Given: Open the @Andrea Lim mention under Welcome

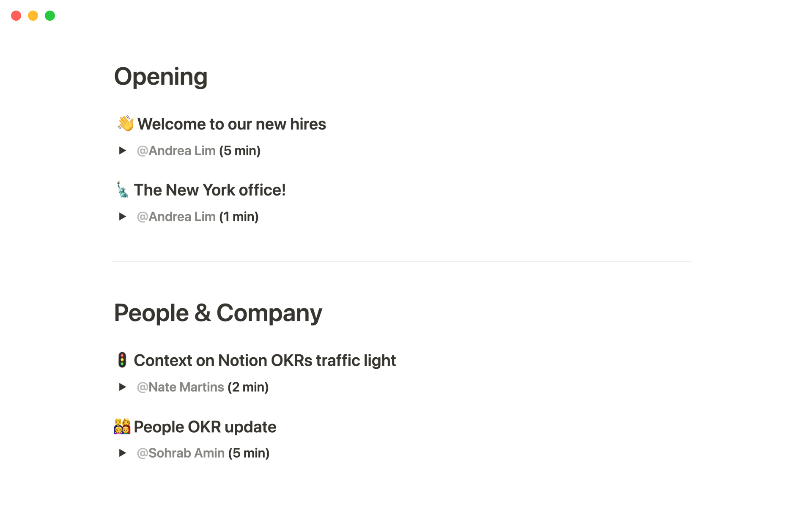Looking at the screenshot, I should [176, 150].
